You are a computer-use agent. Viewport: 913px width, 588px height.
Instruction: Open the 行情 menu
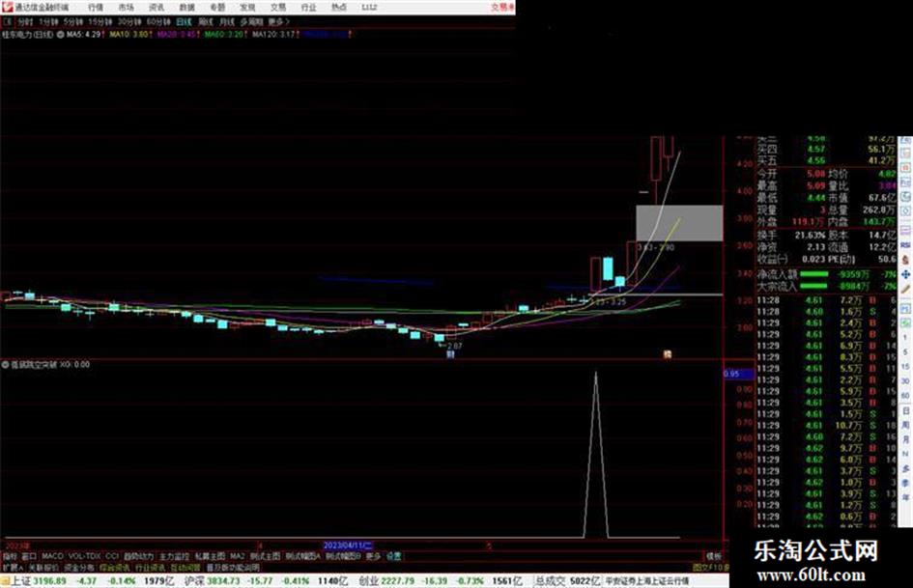click(96, 8)
